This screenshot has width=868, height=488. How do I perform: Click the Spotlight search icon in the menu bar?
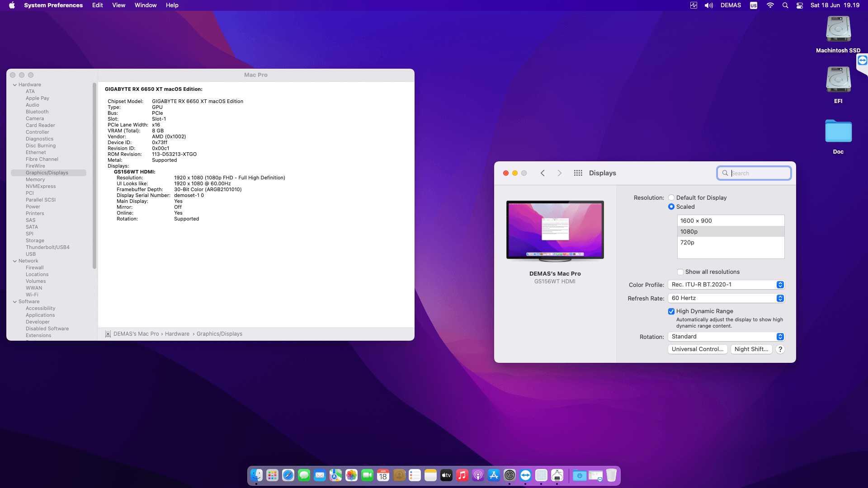[x=785, y=5]
